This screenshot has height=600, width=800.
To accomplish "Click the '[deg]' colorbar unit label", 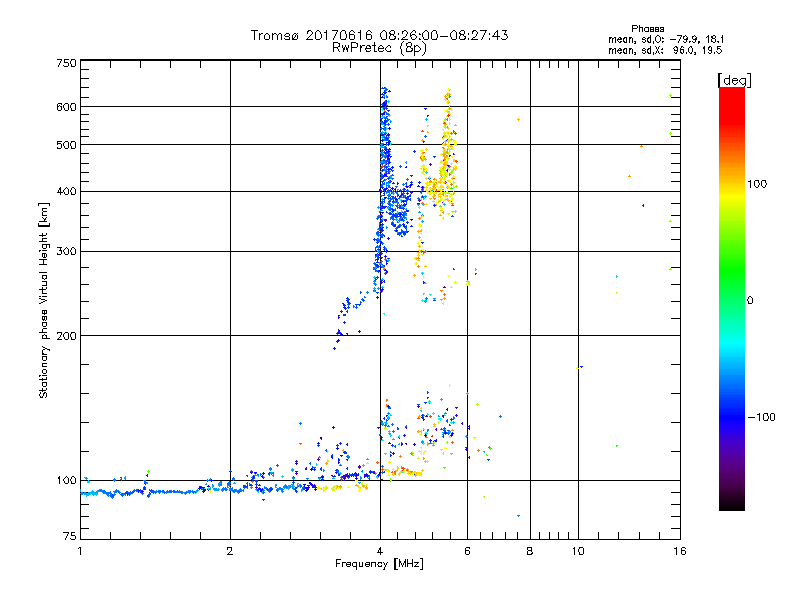I will click(735, 81).
